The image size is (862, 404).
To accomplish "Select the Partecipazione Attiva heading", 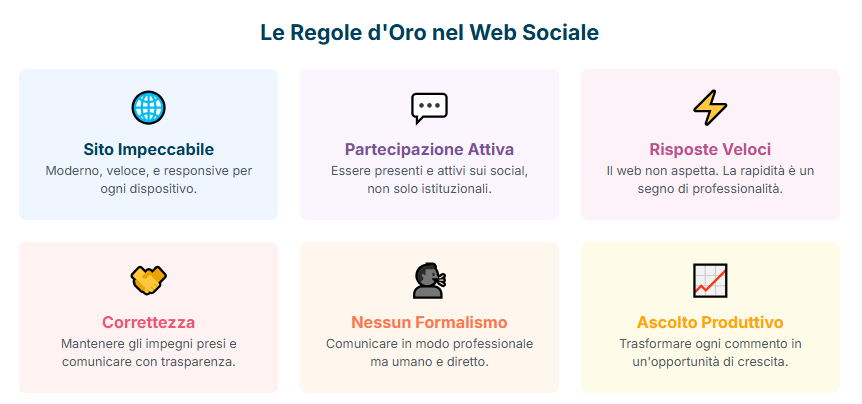I will pyautogui.click(x=429, y=149).
